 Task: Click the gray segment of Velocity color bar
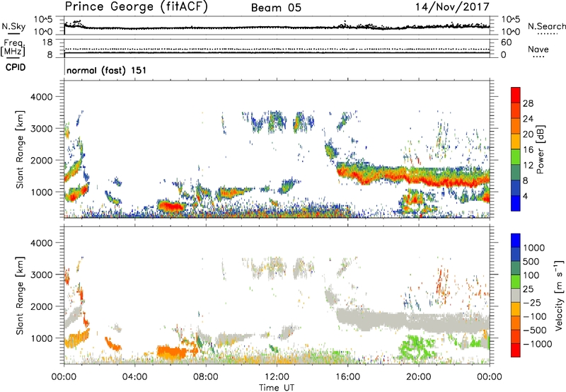tap(516, 295)
